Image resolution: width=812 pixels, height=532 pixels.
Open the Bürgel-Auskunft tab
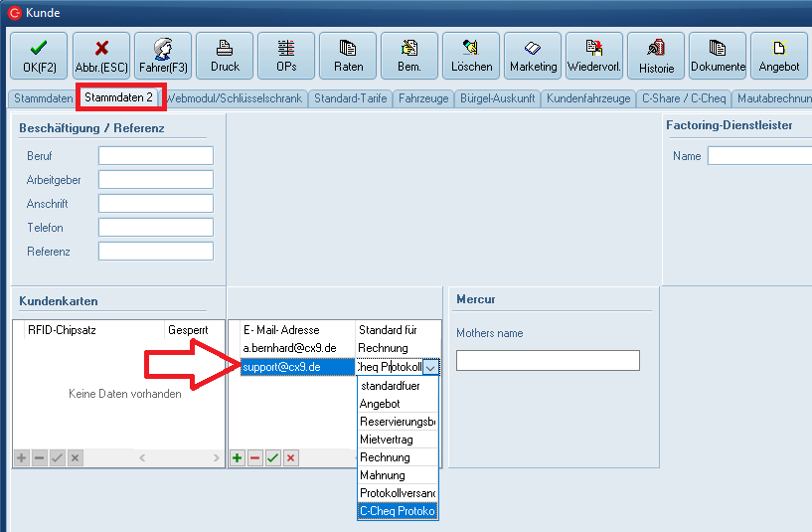[x=497, y=98]
